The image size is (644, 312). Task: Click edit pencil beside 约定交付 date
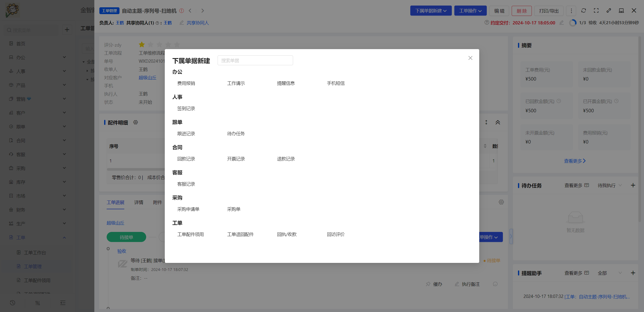[x=561, y=23]
